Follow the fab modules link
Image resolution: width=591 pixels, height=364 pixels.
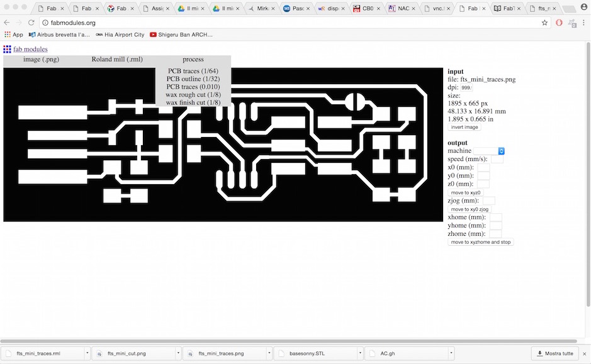click(x=31, y=49)
